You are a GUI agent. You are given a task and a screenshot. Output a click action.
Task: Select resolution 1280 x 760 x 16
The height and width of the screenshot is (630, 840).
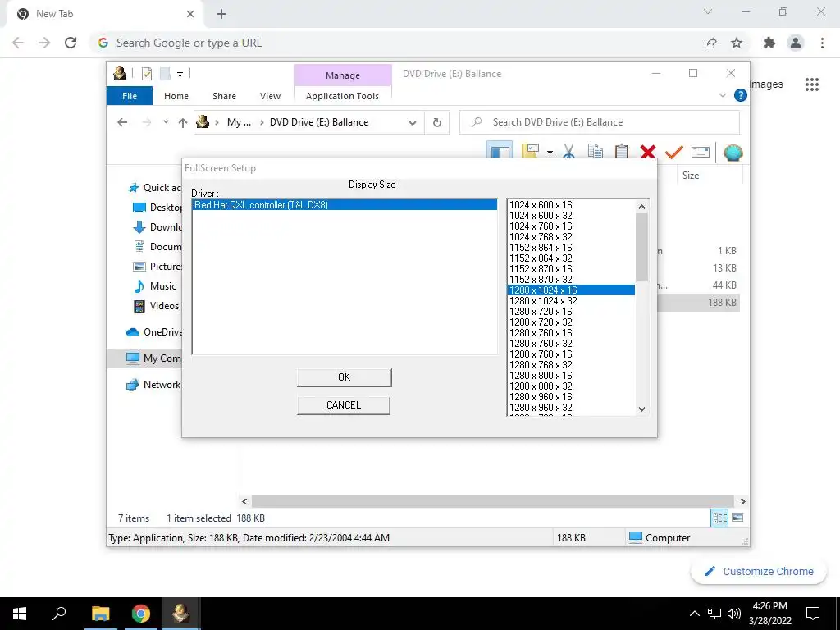pyautogui.click(x=571, y=333)
